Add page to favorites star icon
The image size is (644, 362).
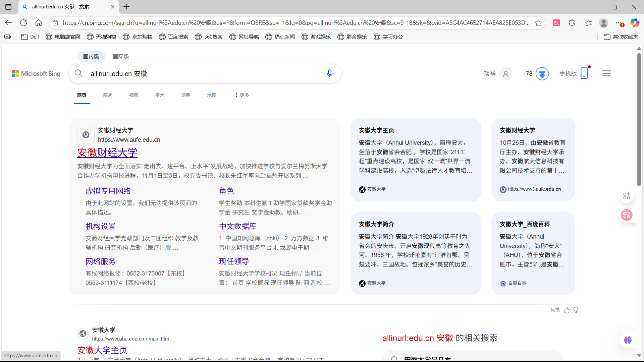click(538, 23)
